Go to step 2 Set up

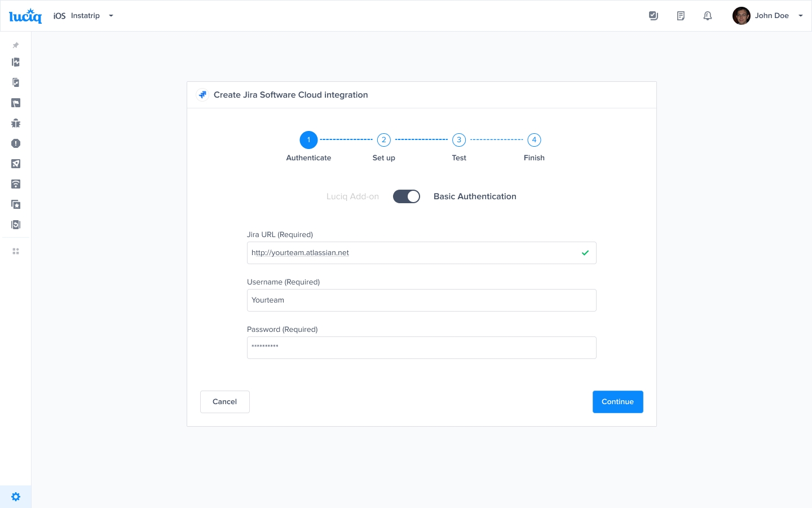pos(383,140)
